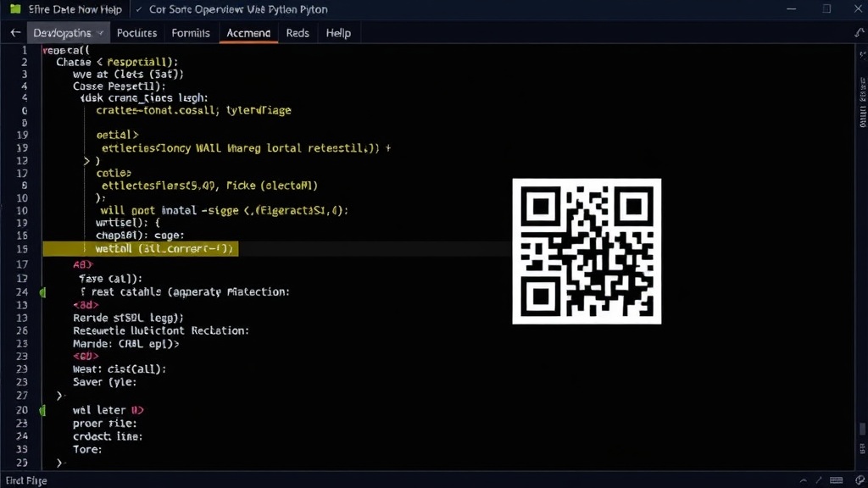Toggle fold chevron on line 27
Viewport: 868px width, 488px height.
click(60, 396)
